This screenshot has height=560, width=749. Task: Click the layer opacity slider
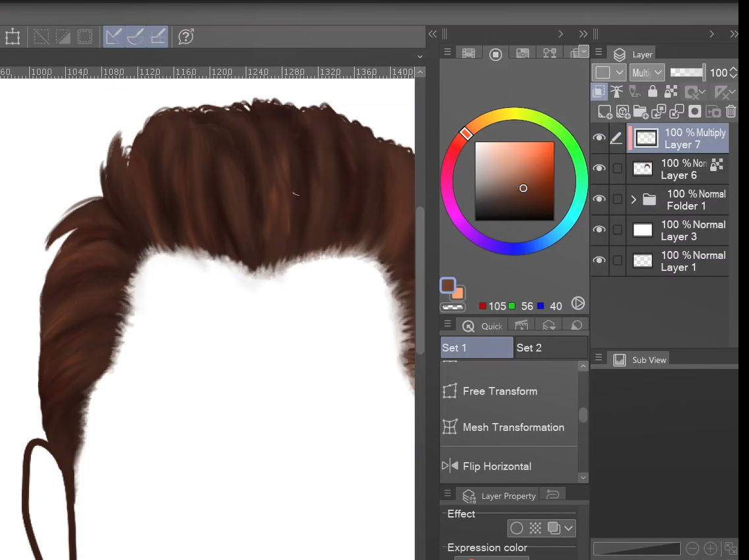click(x=687, y=72)
